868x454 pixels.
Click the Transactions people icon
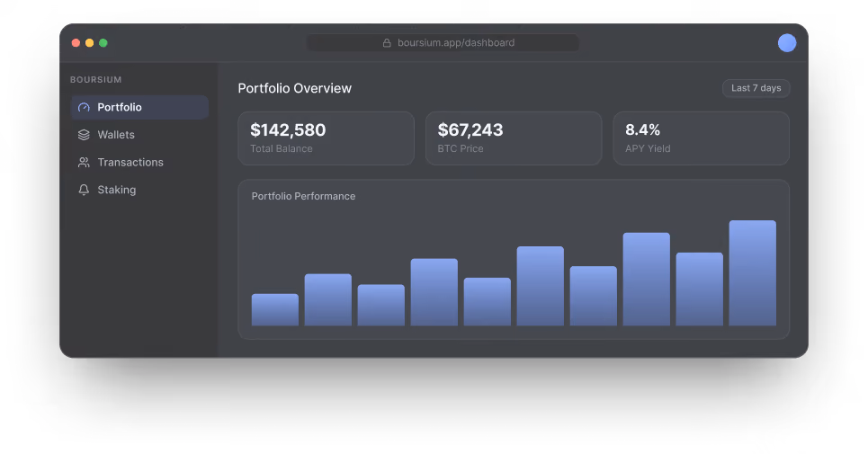tap(84, 162)
